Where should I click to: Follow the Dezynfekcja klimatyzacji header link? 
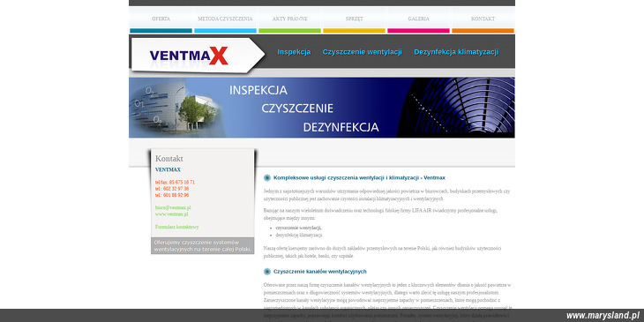[x=456, y=52]
